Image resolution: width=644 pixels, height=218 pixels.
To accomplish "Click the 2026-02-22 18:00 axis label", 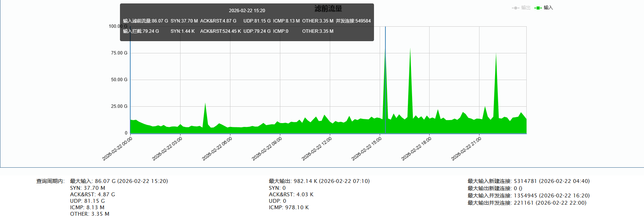I will click(417, 149).
